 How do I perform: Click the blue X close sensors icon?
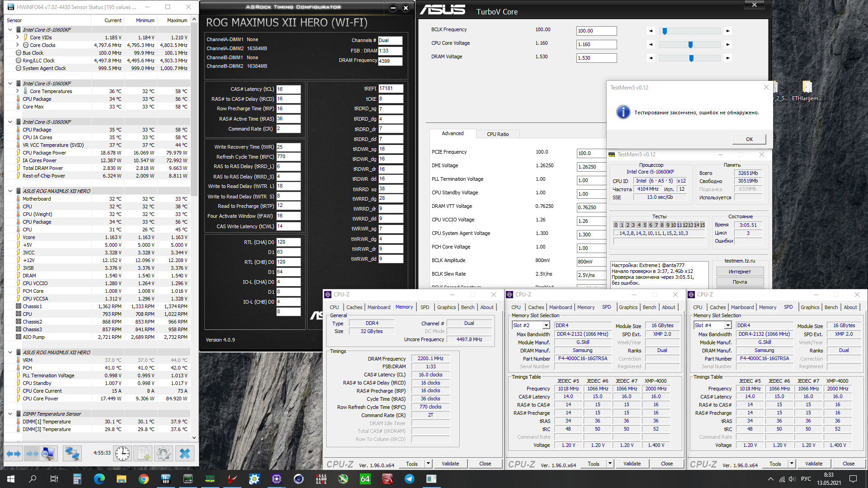(184, 453)
